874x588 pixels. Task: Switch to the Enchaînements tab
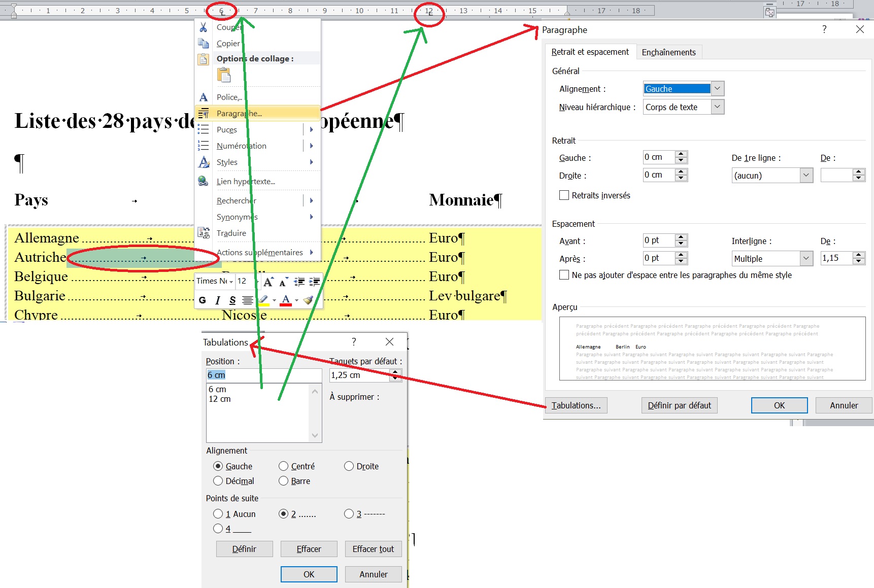(668, 52)
